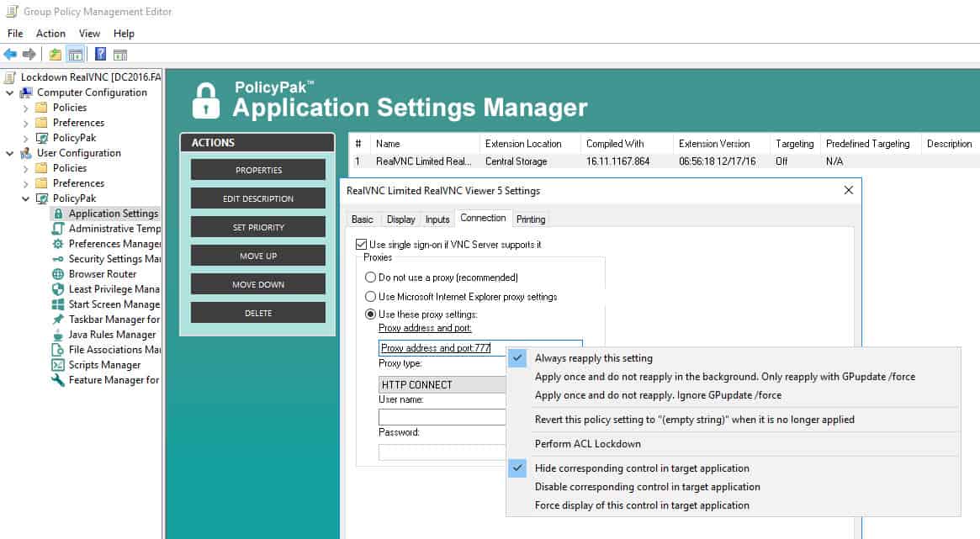This screenshot has height=539, width=980.
Task: Open the HTTP CONNECT proxy type dropdown
Action: point(442,385)
